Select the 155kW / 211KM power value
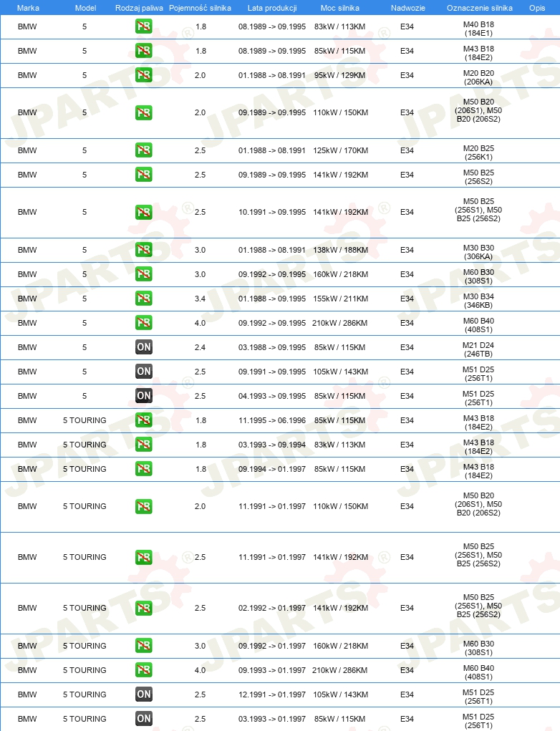 click(x=340, y=299)
